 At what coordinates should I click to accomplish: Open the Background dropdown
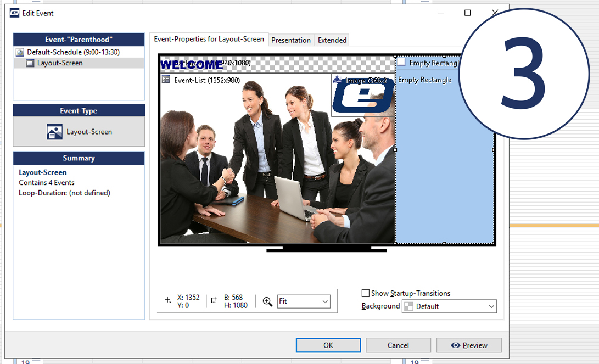(491, 306)
